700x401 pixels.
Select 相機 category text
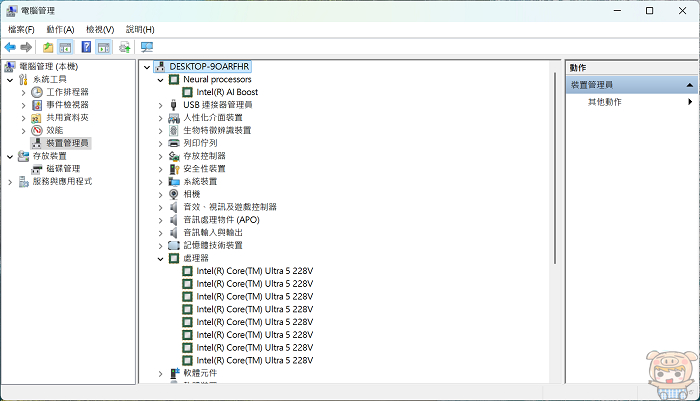point(192,194)
